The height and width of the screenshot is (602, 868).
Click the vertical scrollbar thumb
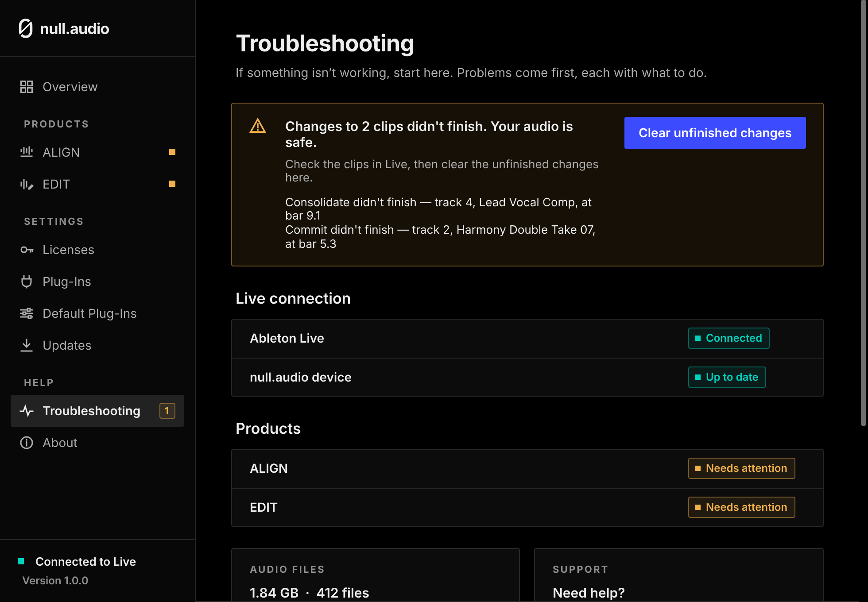coord(863,213)
